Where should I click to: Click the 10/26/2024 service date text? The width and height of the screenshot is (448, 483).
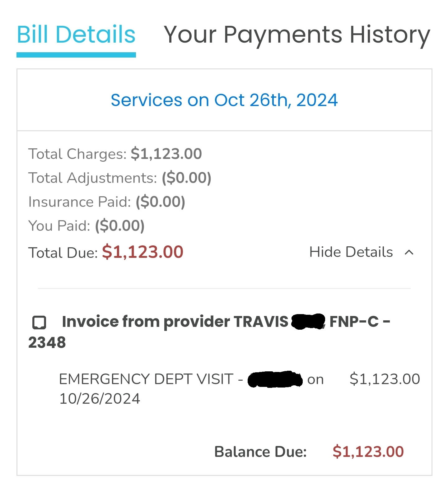[x=100, y=399]
